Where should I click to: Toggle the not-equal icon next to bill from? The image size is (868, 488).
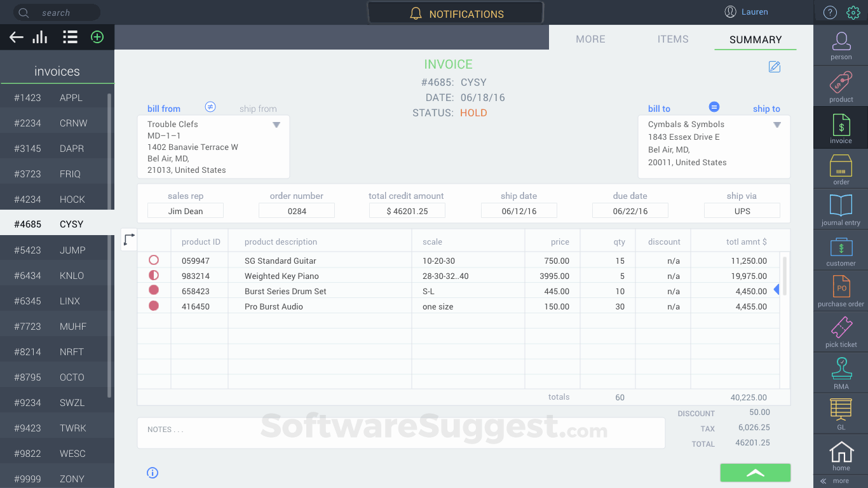pos(210,107)
